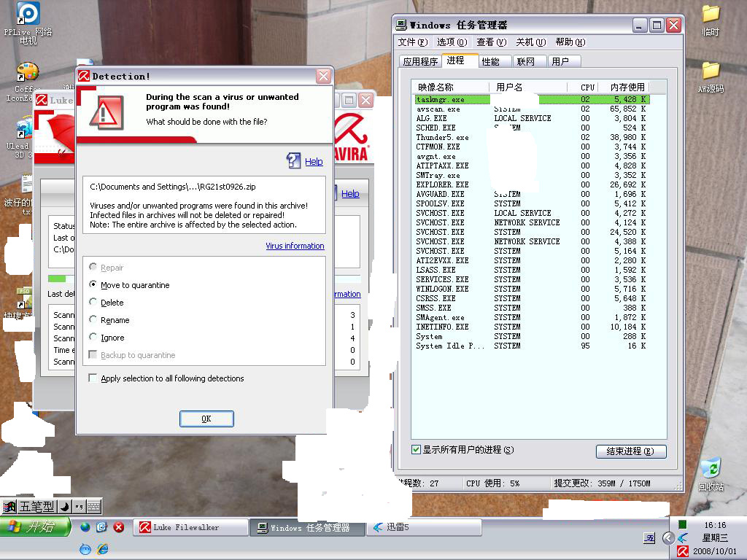
Task: Open the 临时 folder on desktop
Action: (711, 14)
